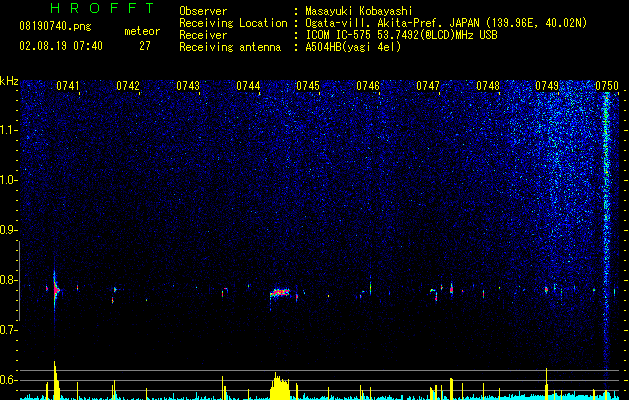This screenshot has height=400, width=629.
Task: Click the gray frequency range bar beside 0.8
Action: 20,281
